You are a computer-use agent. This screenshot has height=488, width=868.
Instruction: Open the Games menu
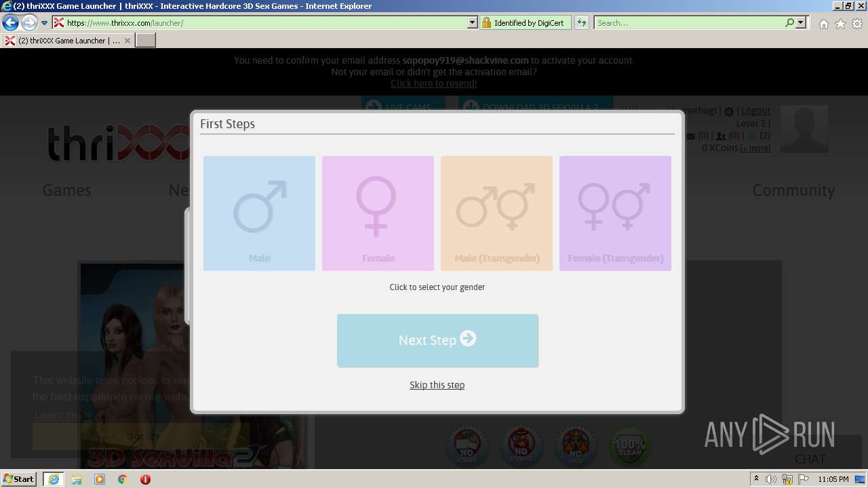coord(66,190)
